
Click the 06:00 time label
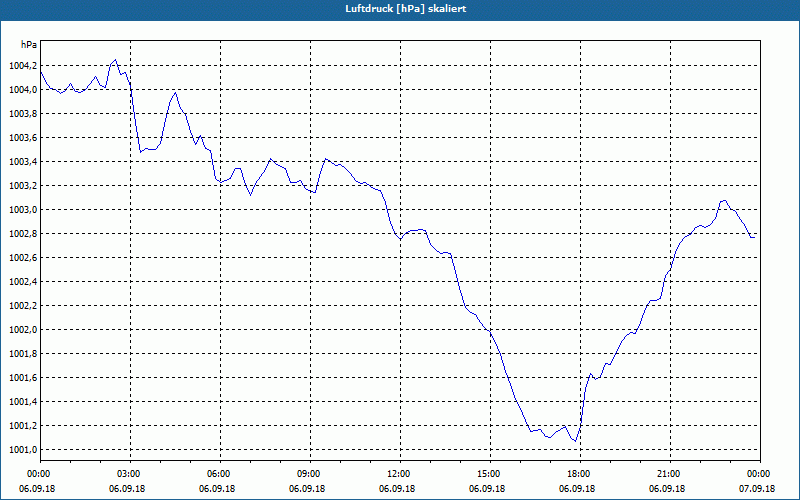click(220, 474)
